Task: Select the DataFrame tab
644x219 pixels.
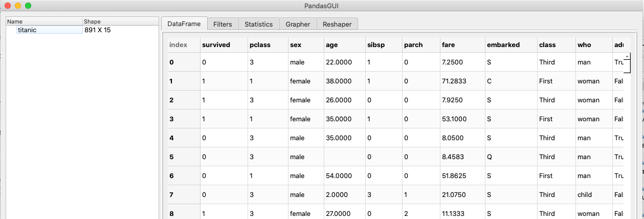Action: tap(184, 24)
